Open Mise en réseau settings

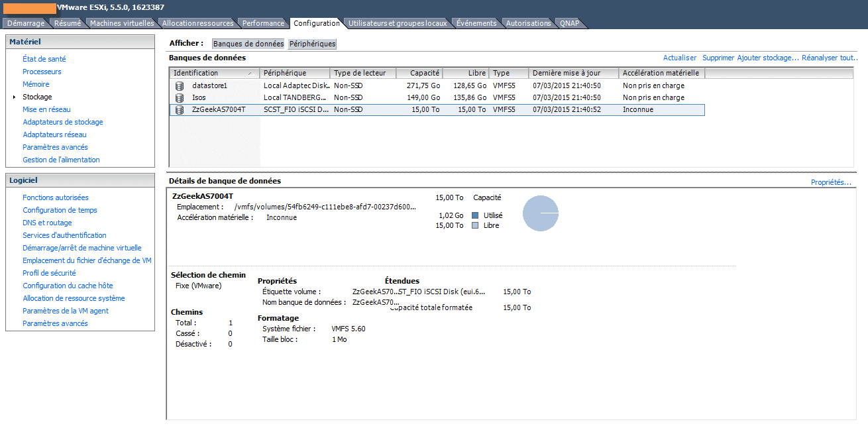(46, 109)
